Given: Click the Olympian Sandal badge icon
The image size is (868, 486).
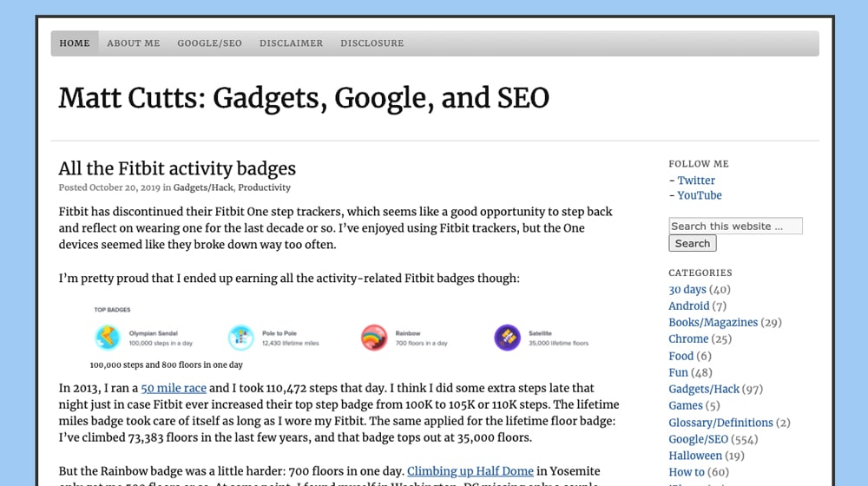Looking at the screenshot, I should point(108,337).
